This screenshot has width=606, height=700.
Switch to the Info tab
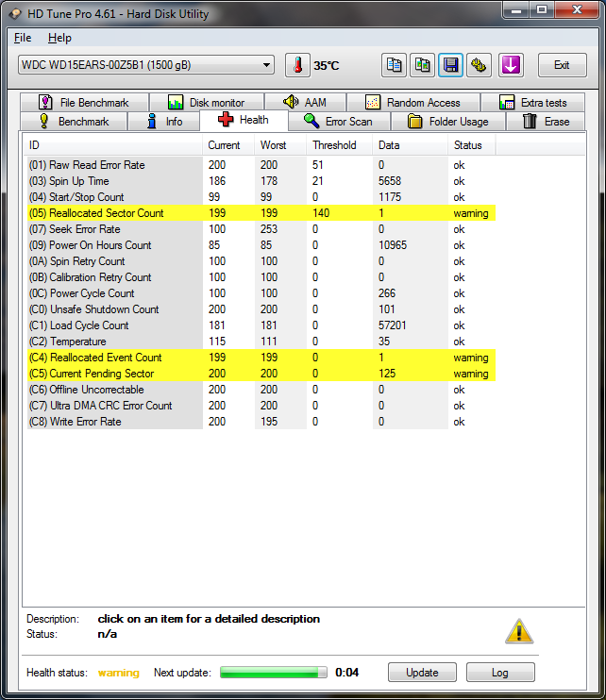point(164,122)
